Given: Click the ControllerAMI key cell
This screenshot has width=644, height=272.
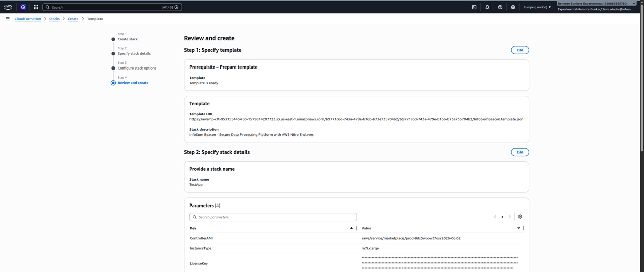Looking at the screenshot, I should point(201,238).
